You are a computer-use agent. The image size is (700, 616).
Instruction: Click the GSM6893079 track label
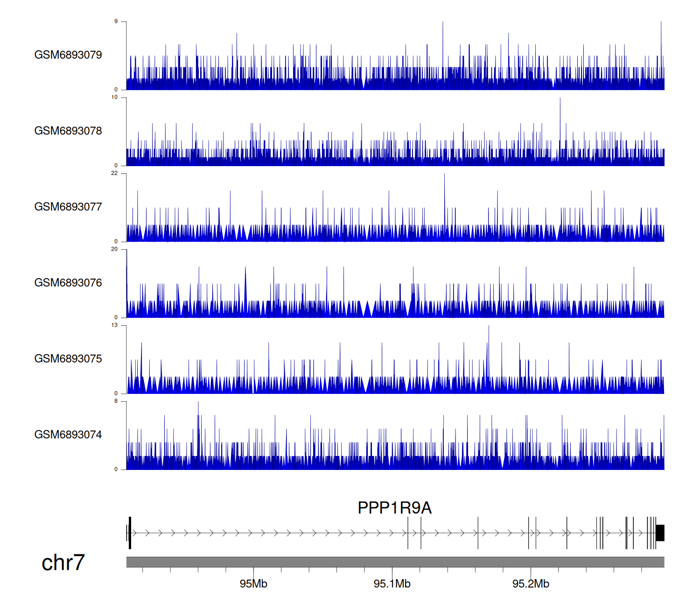pyautogui.click(x=68, y=55)
